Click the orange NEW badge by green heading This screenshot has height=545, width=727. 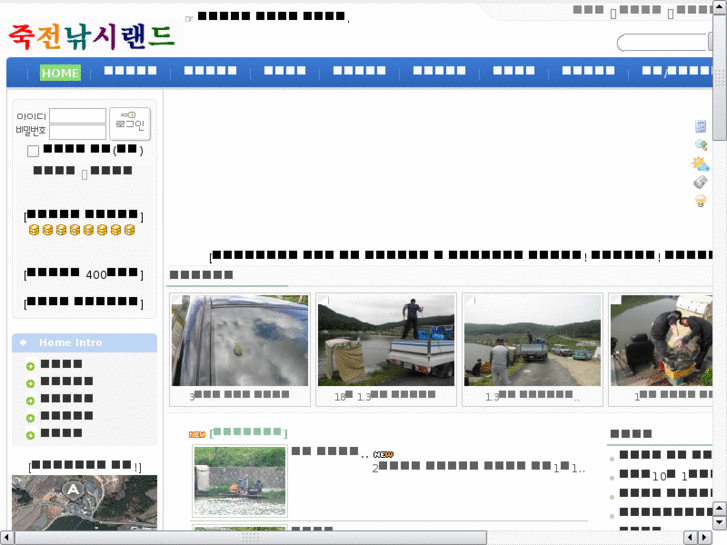197,434
